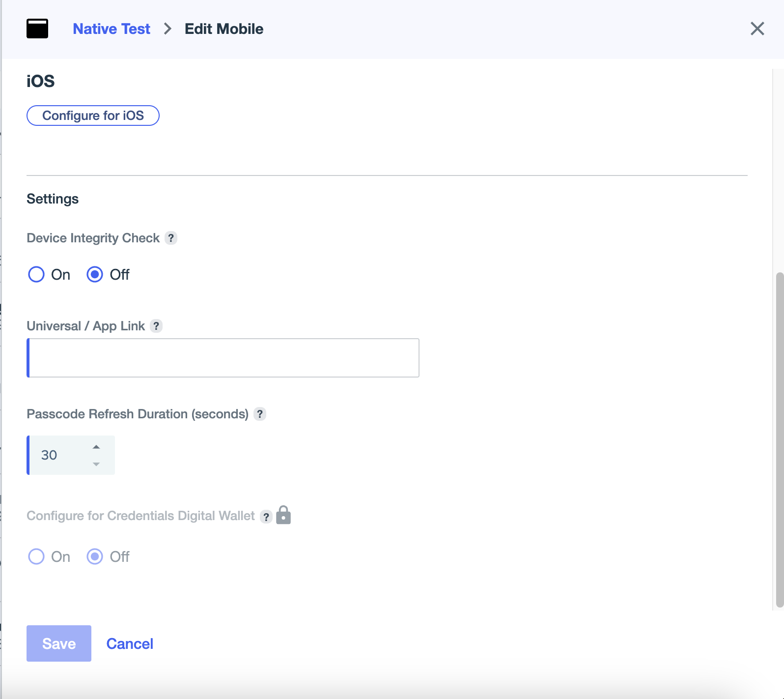This screenshot has height=699, width=784.
Task: Click the Configure for iOS button
Action: tap(93, 116)
